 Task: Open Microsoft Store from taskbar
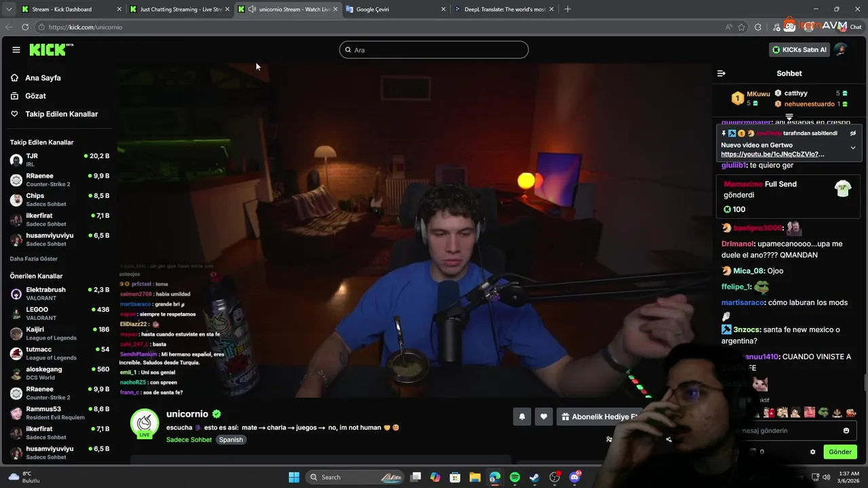click(x=455, y=477)
